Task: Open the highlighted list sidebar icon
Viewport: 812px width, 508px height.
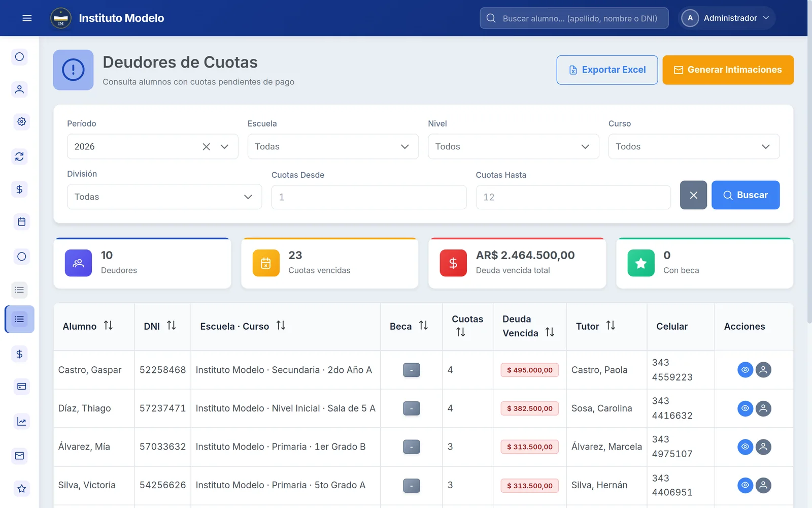Action: click(x=20, y=319)
